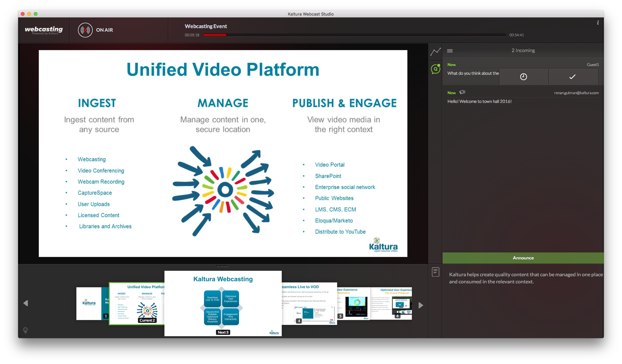Viewport: 622px width, 364px height.
Task: Select the Next 3 Kaltura Webcasting slide
Action: coord(223,303)
